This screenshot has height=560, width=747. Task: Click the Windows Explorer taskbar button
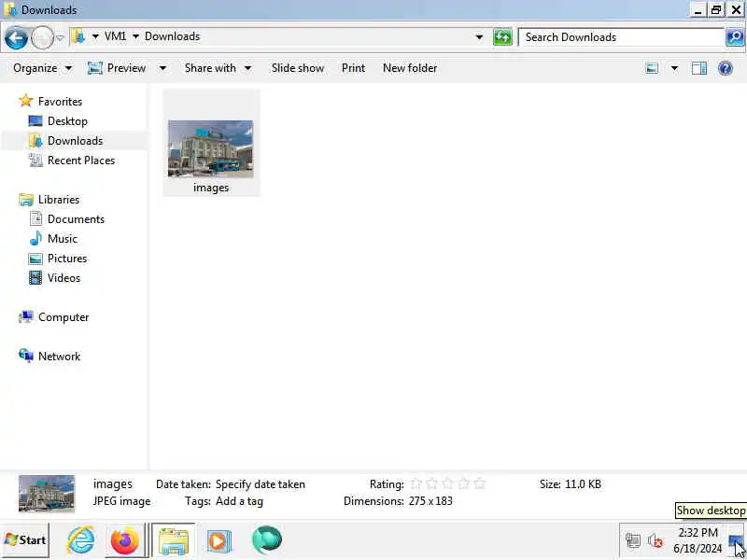click(173, 540)
